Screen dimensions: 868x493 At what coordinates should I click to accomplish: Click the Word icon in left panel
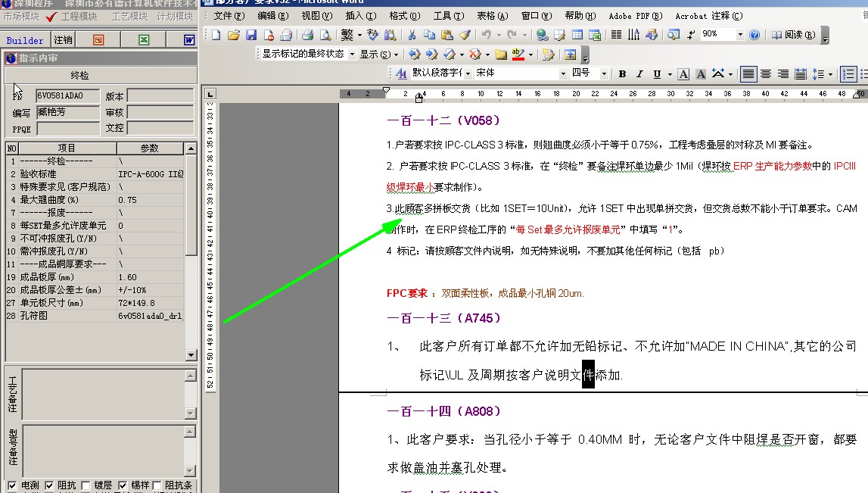point(188,40)
